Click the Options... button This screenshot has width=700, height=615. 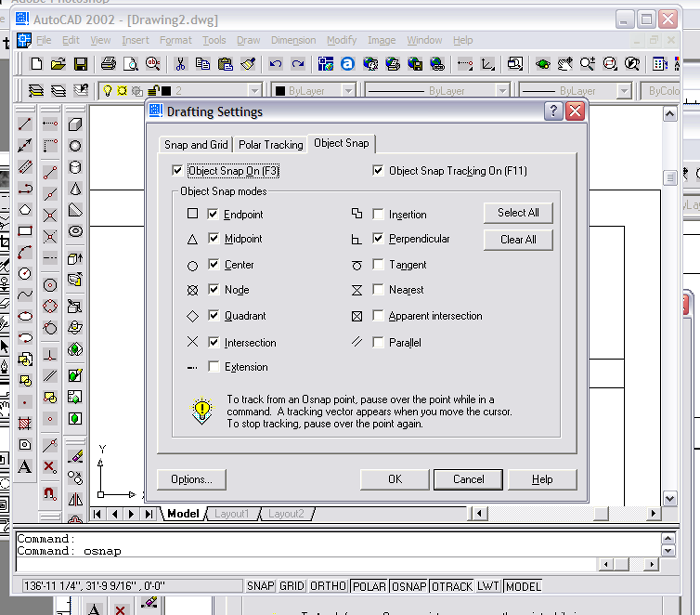192,479
